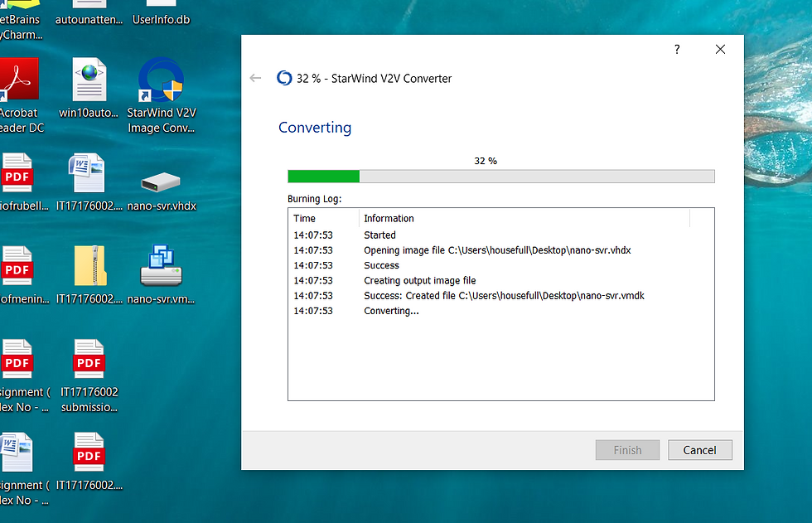Click the Converting heading text
The image size is (812, 523).
tap(315, 128)
